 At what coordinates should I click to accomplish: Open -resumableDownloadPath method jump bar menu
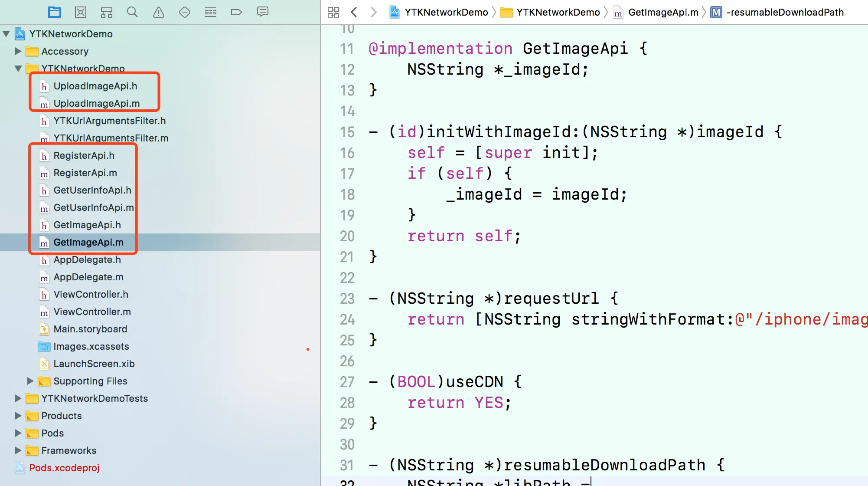pyautogui.click(x=785, y=12)
